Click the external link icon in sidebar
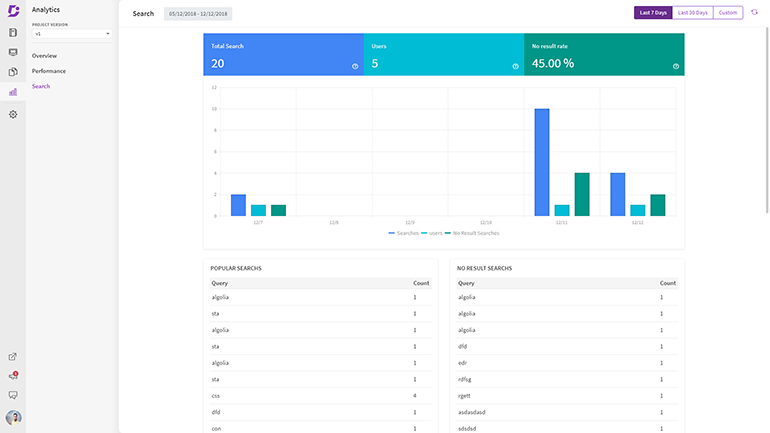Image resolution: width=770 pixels, height=433 pixels. click(x=13, y=356)
